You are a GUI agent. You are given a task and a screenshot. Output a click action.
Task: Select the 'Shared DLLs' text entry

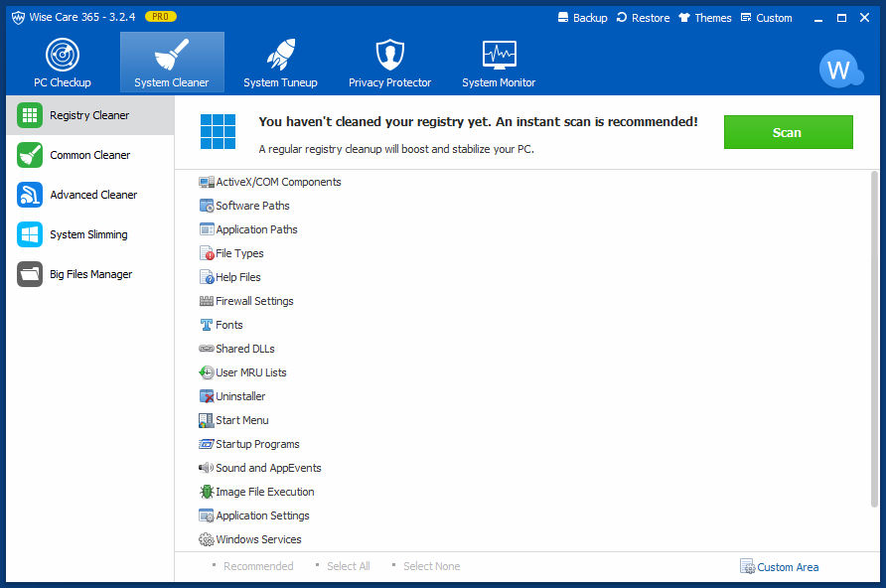[x=245, y=349]
